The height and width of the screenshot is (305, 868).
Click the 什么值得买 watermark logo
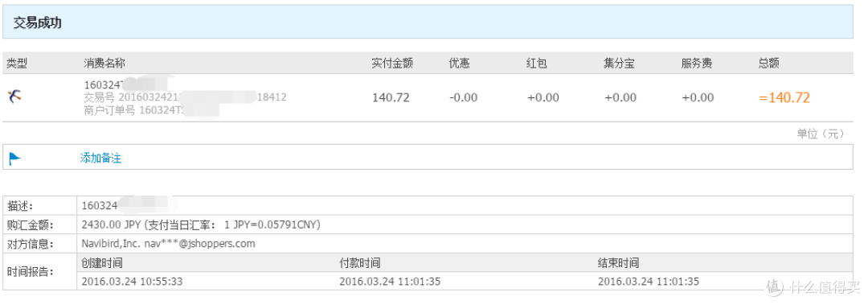point(813,286)
